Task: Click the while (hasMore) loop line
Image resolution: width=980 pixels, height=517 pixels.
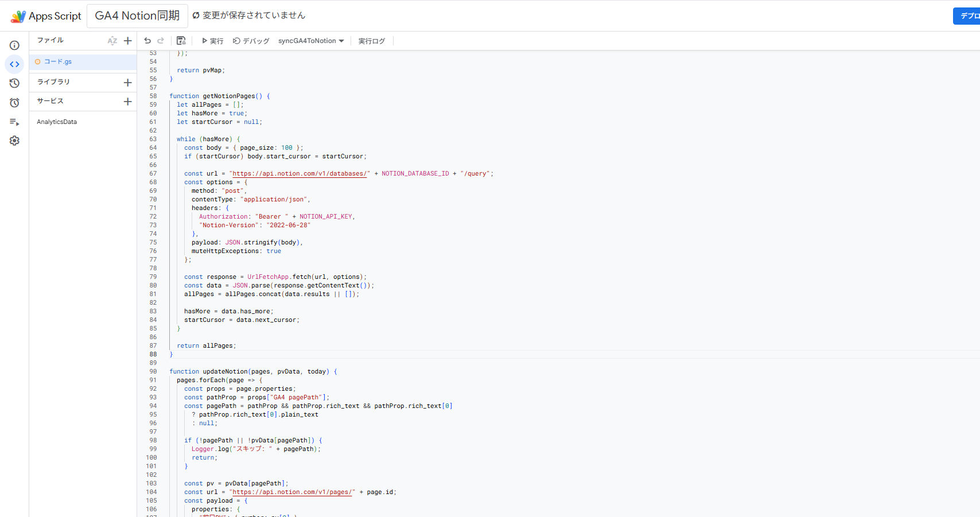Action: coord(208,139)
